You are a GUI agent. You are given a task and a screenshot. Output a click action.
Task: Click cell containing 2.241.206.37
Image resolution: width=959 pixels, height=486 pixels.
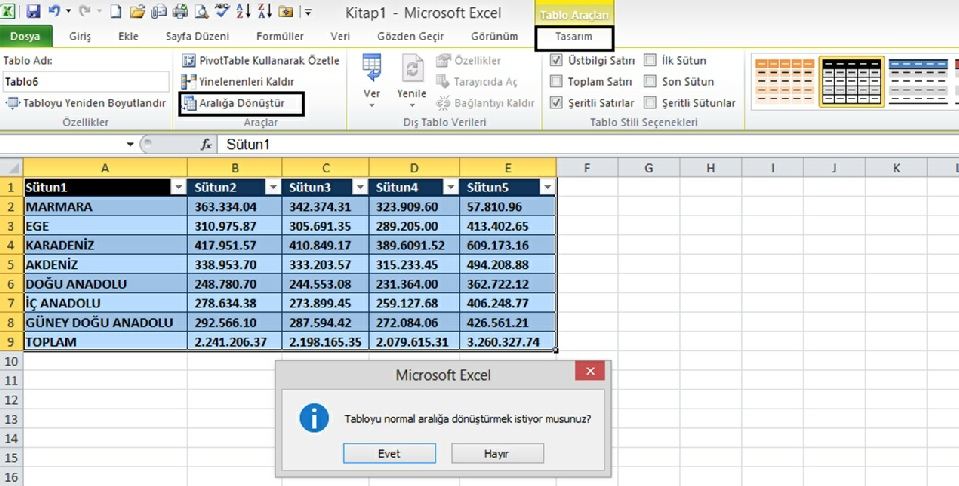point(235,342)
